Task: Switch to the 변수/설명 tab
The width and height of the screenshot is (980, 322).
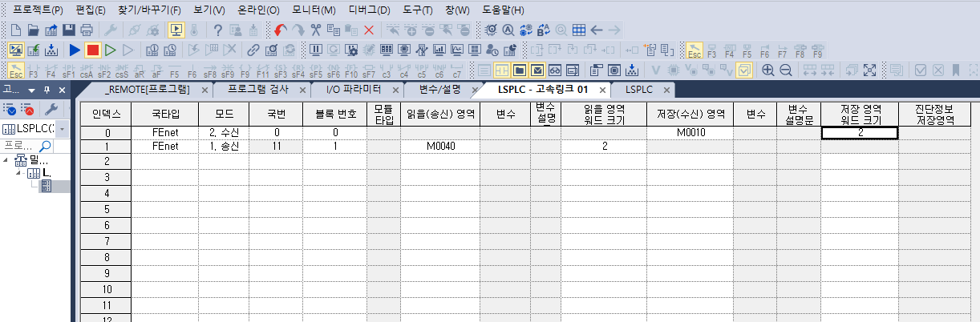Action: pos(439,89)
